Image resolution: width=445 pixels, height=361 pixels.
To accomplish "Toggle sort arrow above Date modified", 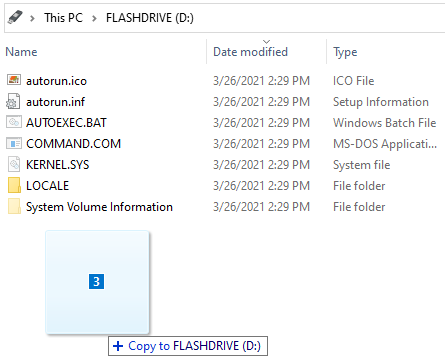I will pyautogui.click(x=266, y=42).
